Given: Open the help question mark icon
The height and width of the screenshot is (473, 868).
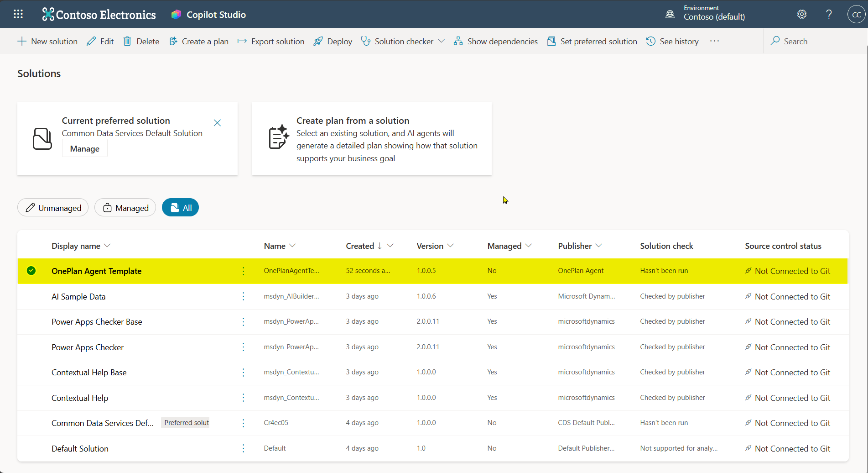Looking at the screenshot, I should coord(829,14).
